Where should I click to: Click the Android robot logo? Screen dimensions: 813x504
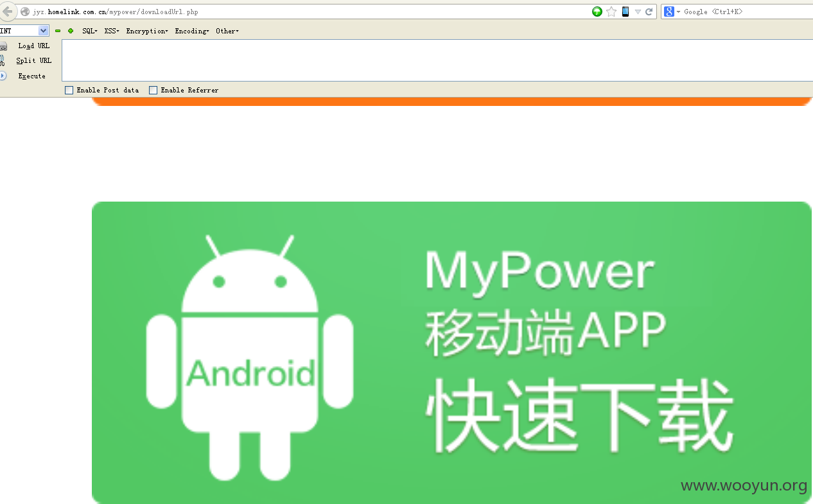point(250,358)
